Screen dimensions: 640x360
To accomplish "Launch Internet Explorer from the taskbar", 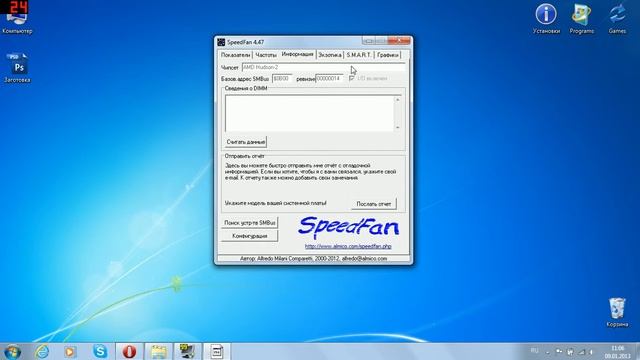I will (42, 351).
